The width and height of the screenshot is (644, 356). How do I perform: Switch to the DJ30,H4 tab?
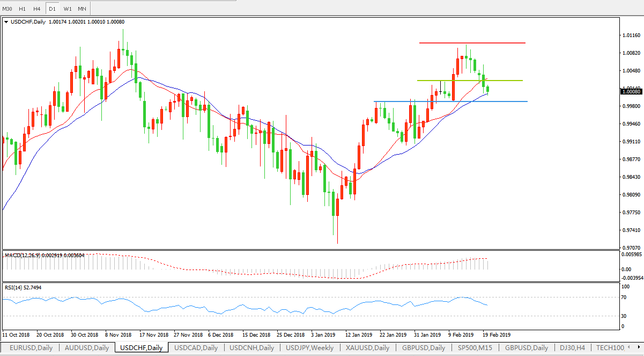(x=573, y=348)
